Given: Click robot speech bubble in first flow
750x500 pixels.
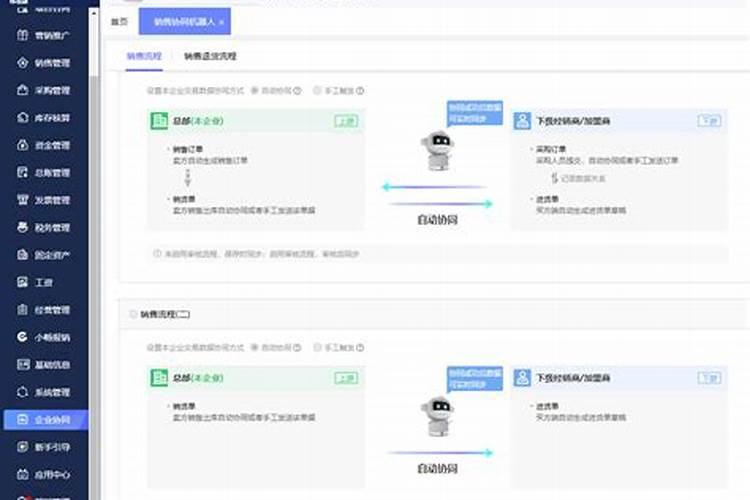Looking at the screenshot, I should (x=475, y=113).
